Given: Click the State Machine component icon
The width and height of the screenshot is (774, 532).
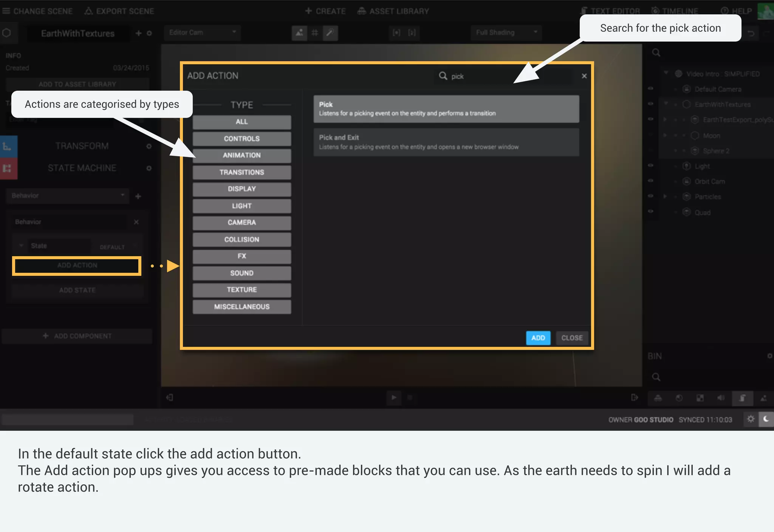Looking at the screenshot, I should click(8, 168).
